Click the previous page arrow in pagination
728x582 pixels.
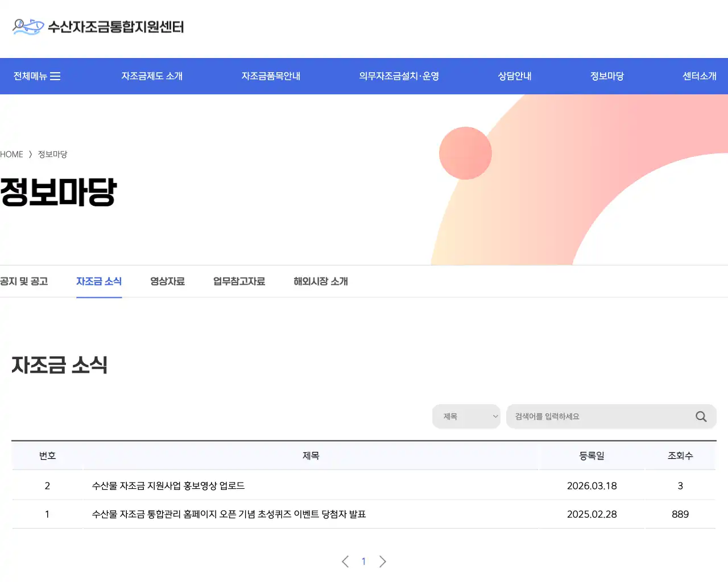[345, 561]
